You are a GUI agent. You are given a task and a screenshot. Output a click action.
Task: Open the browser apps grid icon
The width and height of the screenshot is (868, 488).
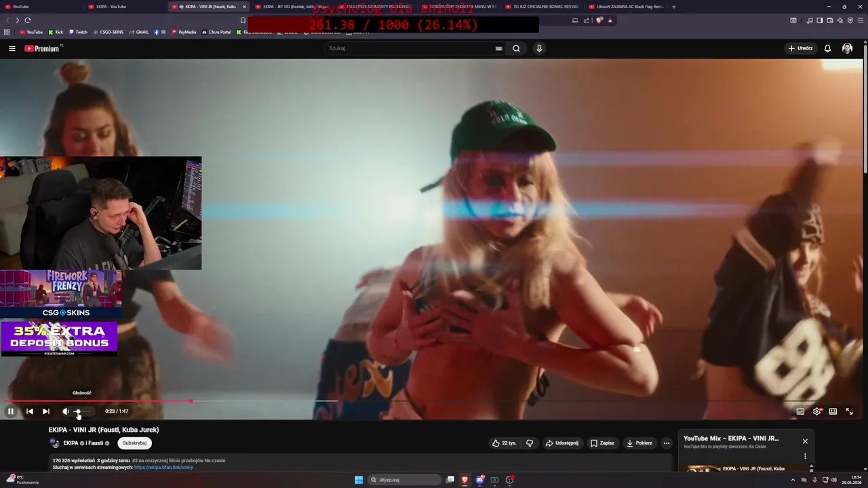(7, 32)
